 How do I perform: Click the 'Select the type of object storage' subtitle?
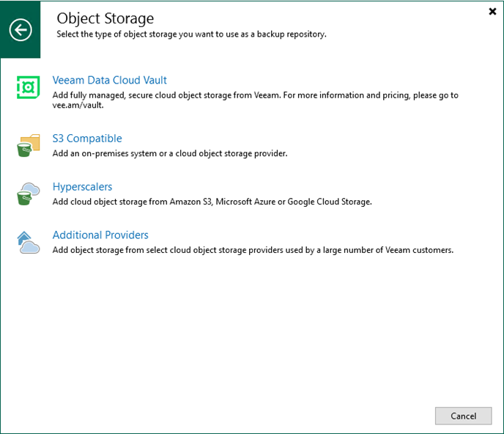coord(192,34)
